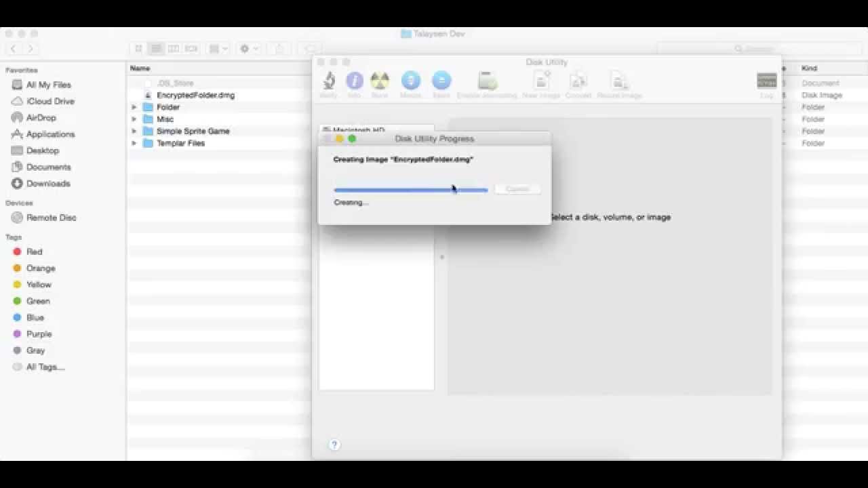
Task: Click the help question mark in Disk Utility
Action: pyautogui.click(x=334, y=445)
